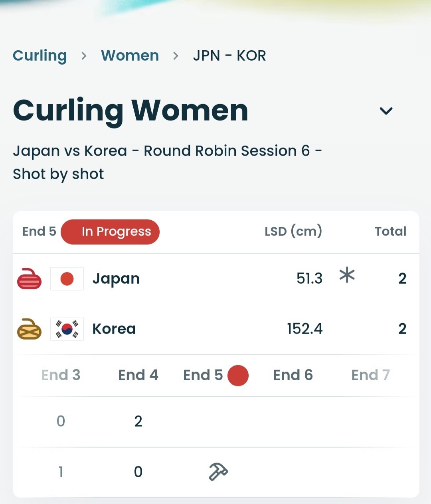
Task: Go to Curling breadcrumb link
Action: tap(40, 55)
